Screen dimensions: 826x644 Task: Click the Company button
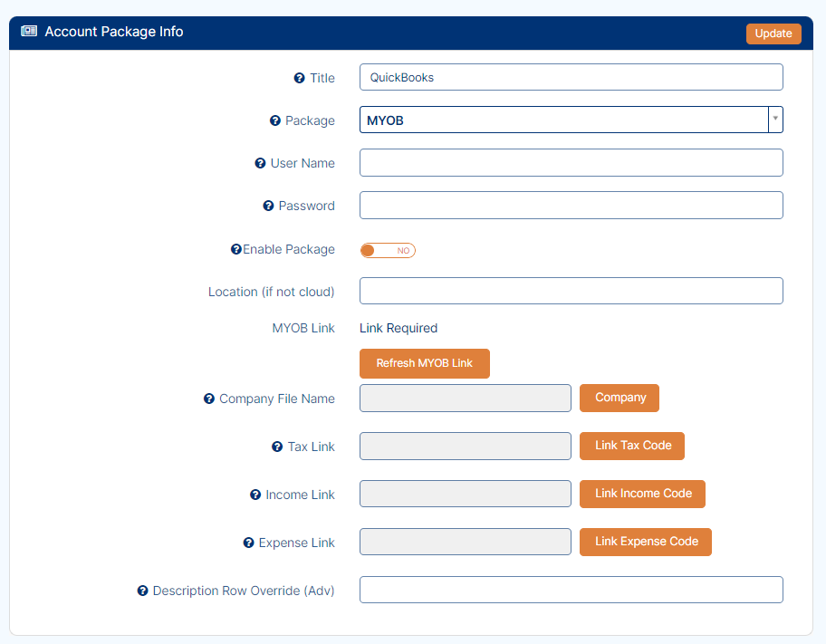tap(619, 398)
